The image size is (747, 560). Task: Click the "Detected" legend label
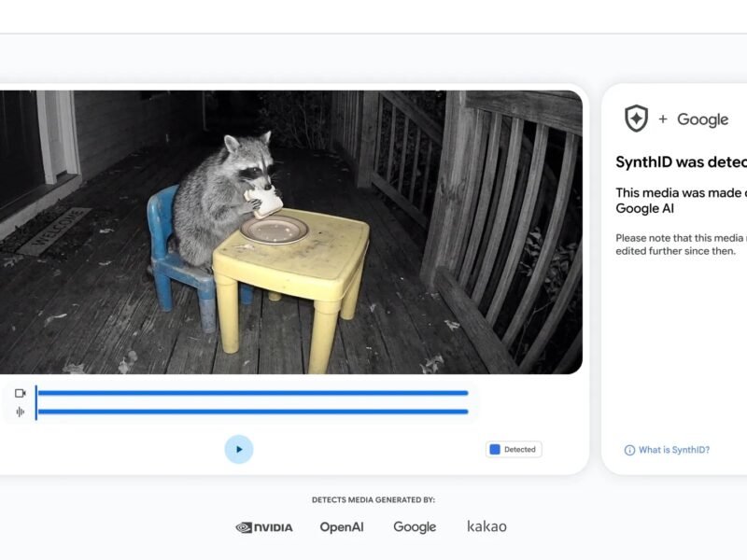click(x=520, y=450)
